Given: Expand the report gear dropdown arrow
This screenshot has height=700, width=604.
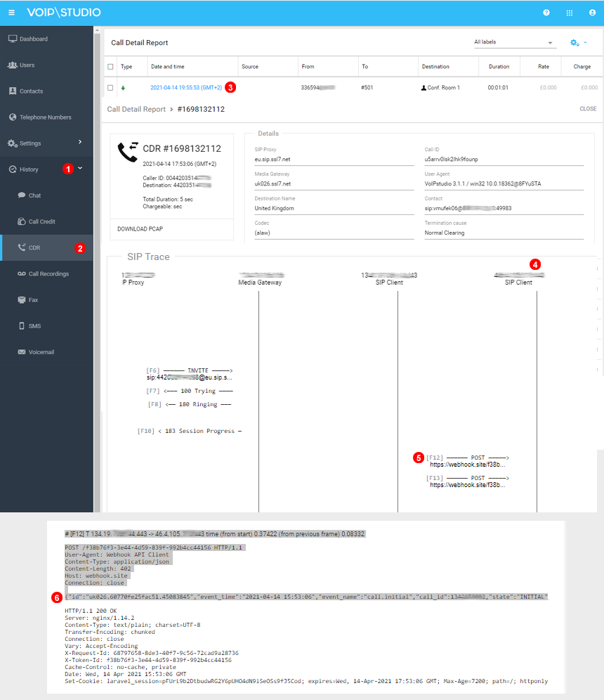Looking at the screenshot, I should pos(585,42).
